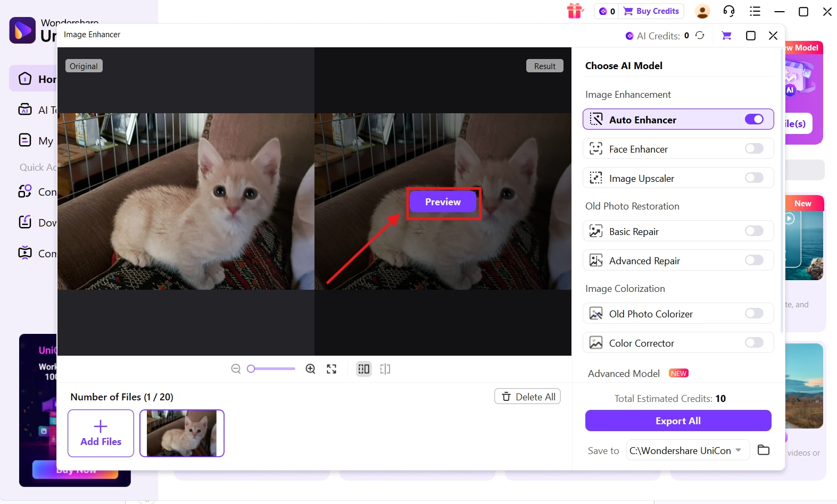
Task: Click the Original label tag
Action: [84, 66]
